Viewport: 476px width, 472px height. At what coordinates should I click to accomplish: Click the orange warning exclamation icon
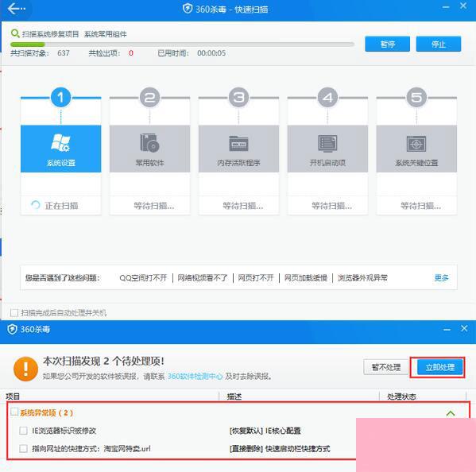point(25,369)
